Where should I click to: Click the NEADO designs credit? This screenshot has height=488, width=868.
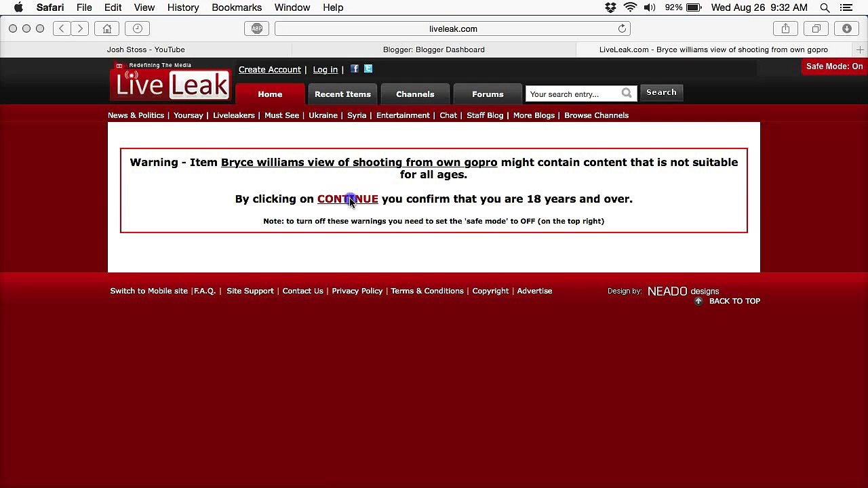tap(683, 291)
